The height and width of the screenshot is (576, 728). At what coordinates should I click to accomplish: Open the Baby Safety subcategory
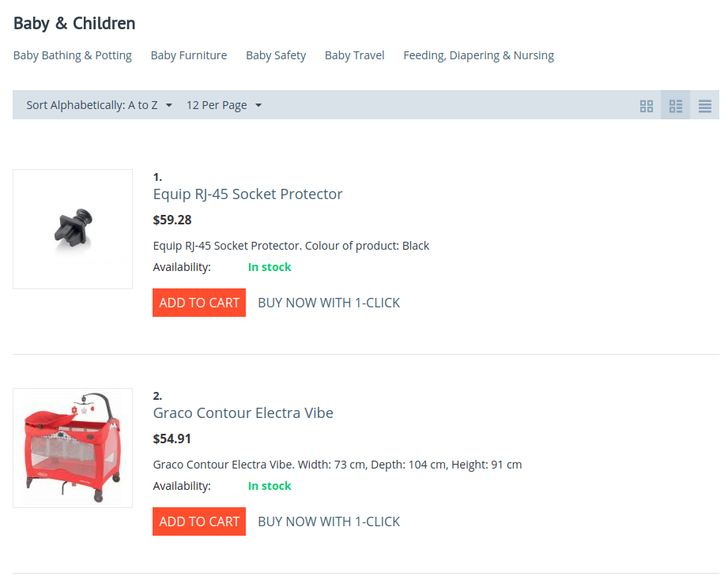pyautogui.click(x=276, y=55)
